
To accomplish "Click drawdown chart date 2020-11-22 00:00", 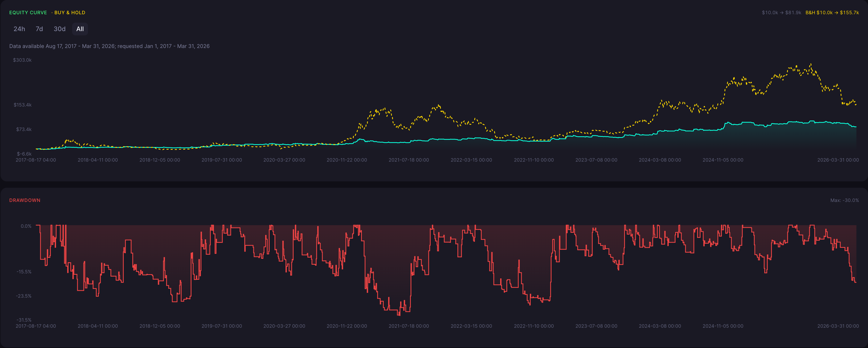I will click(347, 326).
